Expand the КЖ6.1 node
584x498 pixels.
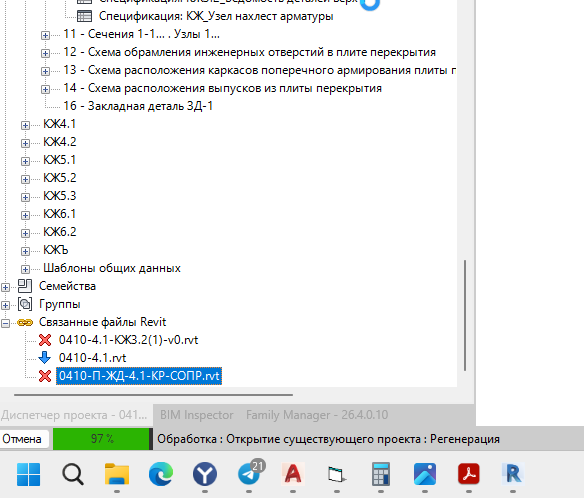25,215
